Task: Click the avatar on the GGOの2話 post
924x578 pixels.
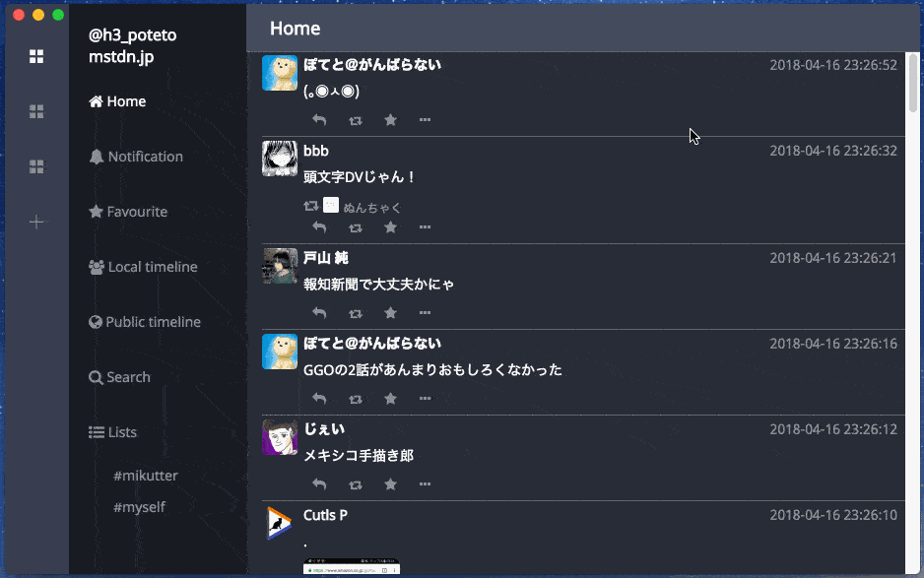Action: pyautogui.click(x=280, y=352)
